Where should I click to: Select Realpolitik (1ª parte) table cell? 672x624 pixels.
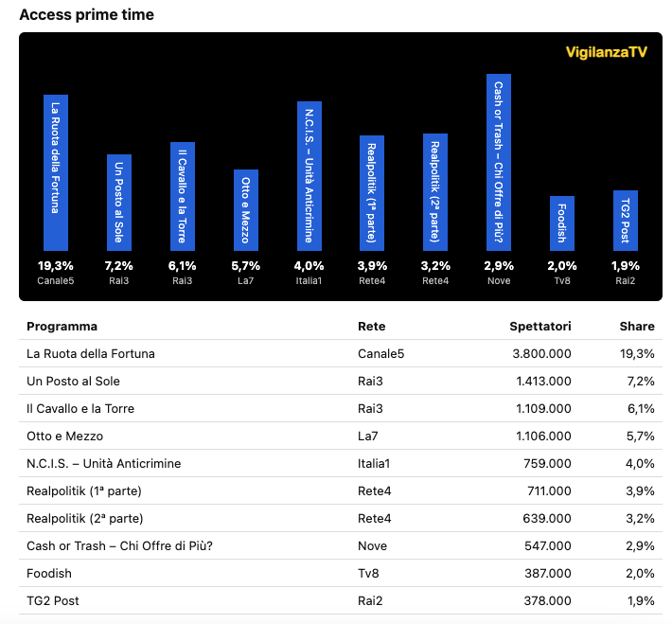(84, 491)
